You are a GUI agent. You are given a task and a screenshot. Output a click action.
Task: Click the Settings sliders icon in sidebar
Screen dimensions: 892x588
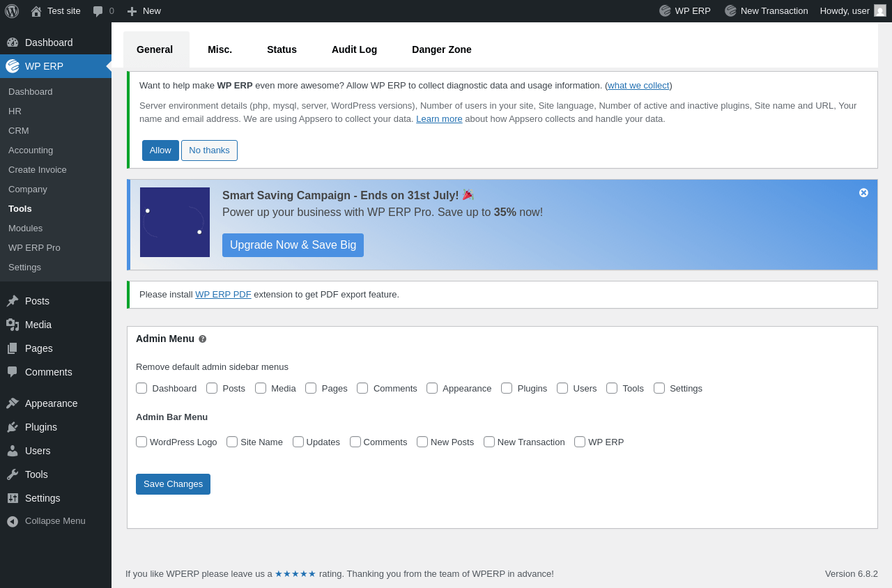point(13,498)
